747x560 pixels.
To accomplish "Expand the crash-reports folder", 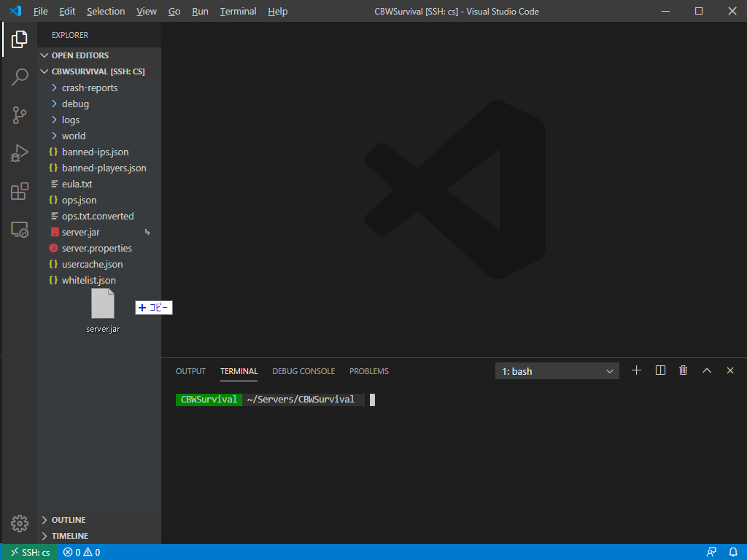I will 89,87.
